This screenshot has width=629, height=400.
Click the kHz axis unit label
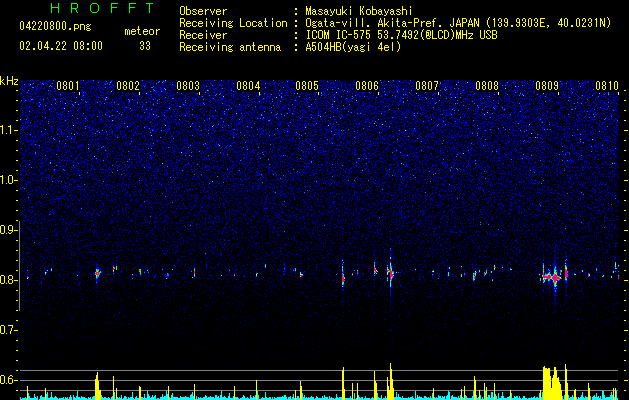point(9,81)
